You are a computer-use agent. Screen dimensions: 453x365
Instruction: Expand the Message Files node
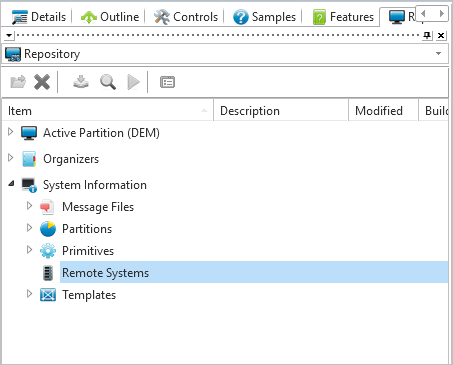(x=30, y=205)
